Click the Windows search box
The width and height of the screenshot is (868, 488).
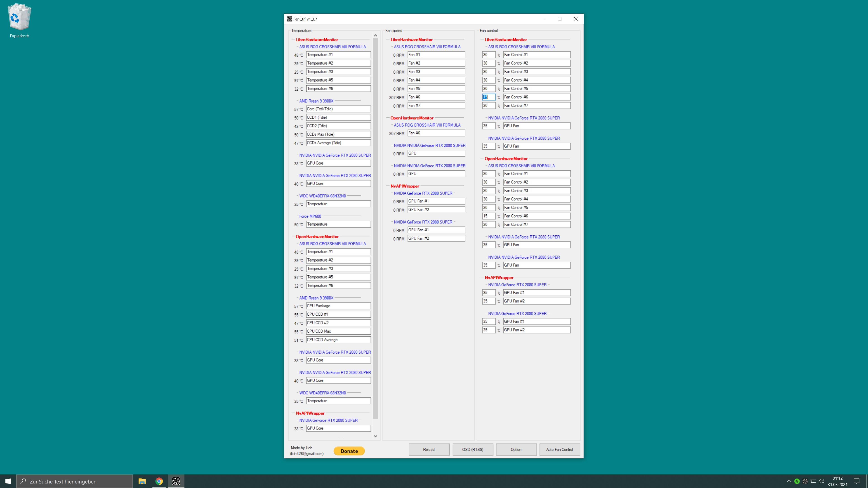[x=75, y=481]
